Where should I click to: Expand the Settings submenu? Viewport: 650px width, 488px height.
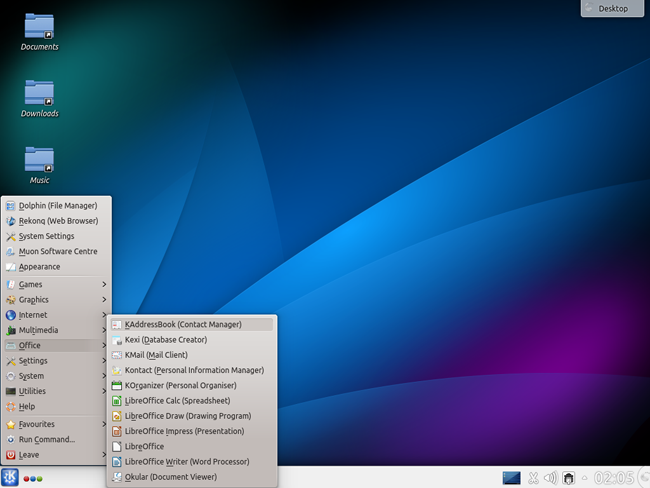point(56,361)
